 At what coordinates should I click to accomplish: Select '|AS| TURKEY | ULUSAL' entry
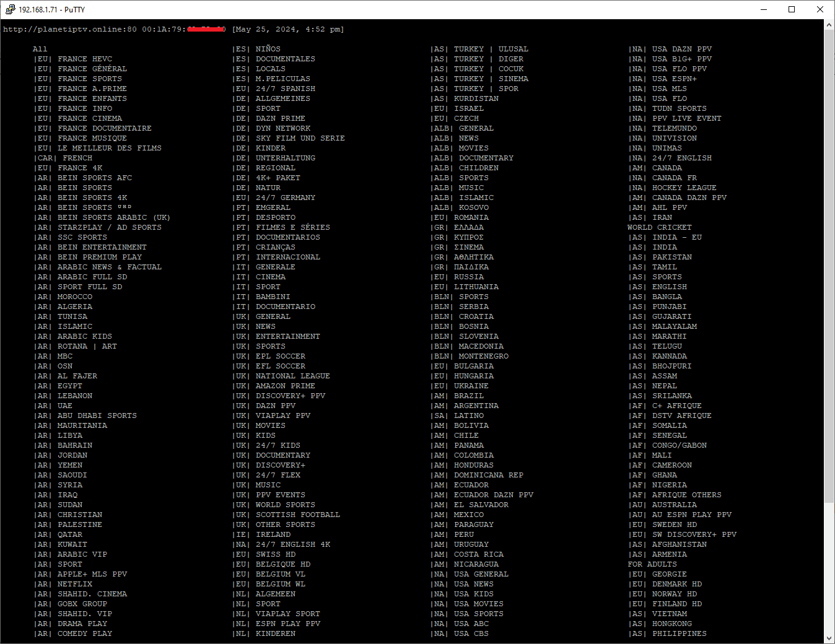[x=479, y=49]
